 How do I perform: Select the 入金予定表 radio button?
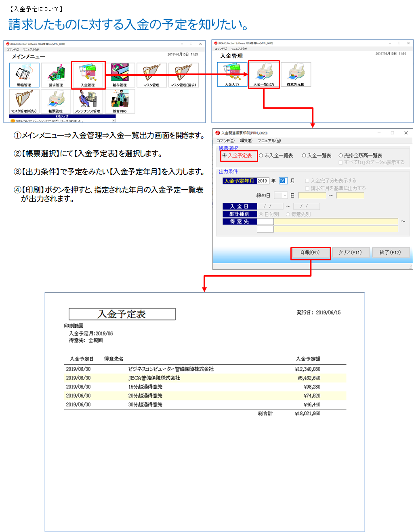[x=225, y=155]
